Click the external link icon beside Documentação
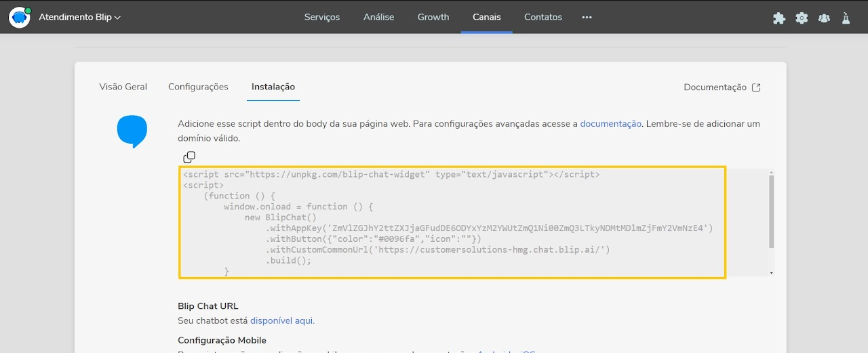Image resolution: width=868 pixels, height=353 pixels. (x=757, y=87)
